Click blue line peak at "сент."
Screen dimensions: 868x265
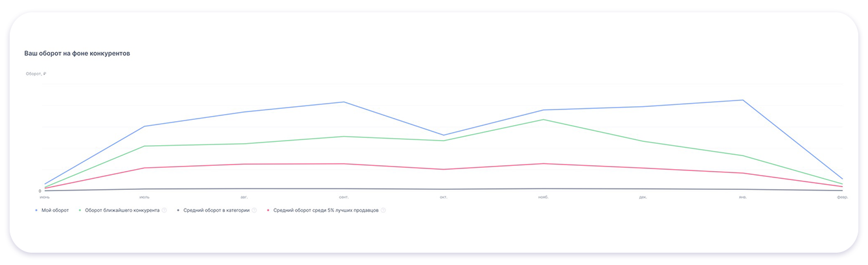(x=344, y=102)
